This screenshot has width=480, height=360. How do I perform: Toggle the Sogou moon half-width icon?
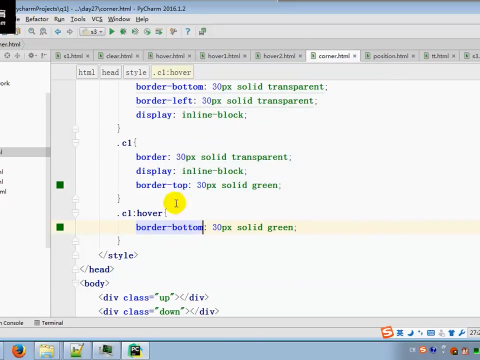(x=411, y=333)
